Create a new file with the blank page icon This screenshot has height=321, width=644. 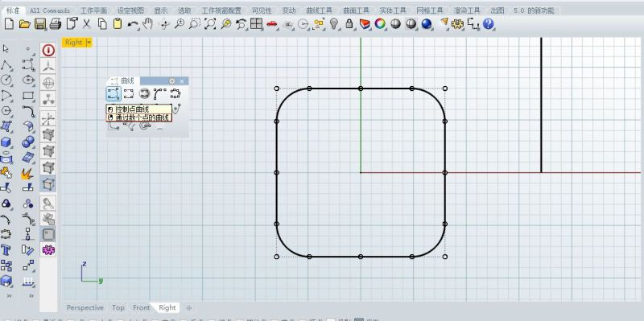tap(9, 24)
